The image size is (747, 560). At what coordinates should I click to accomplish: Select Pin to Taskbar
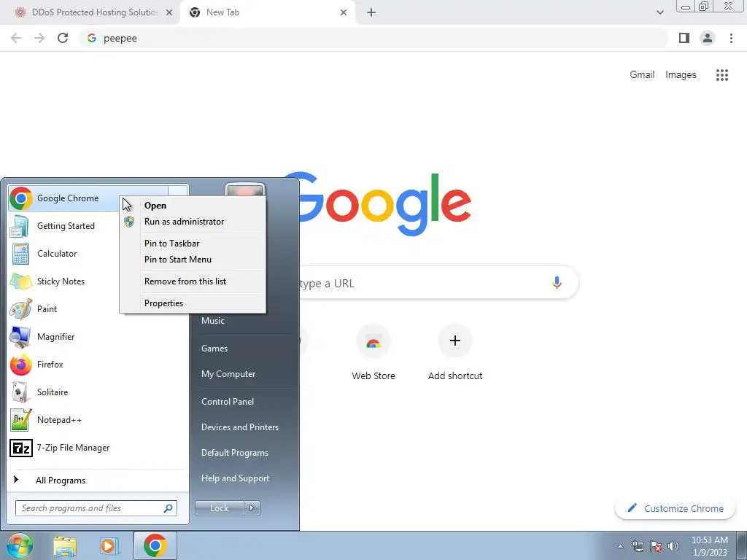click(x=171, y=244)
